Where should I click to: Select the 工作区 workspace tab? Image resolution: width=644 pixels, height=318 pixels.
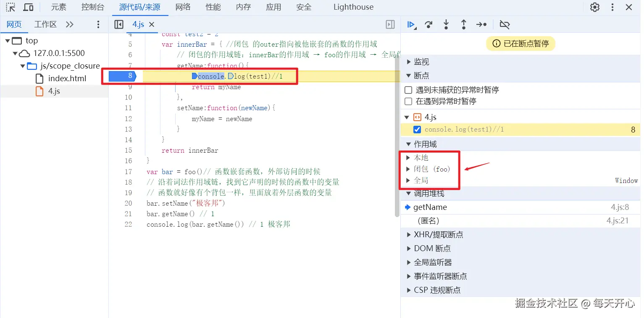point(45,24)
